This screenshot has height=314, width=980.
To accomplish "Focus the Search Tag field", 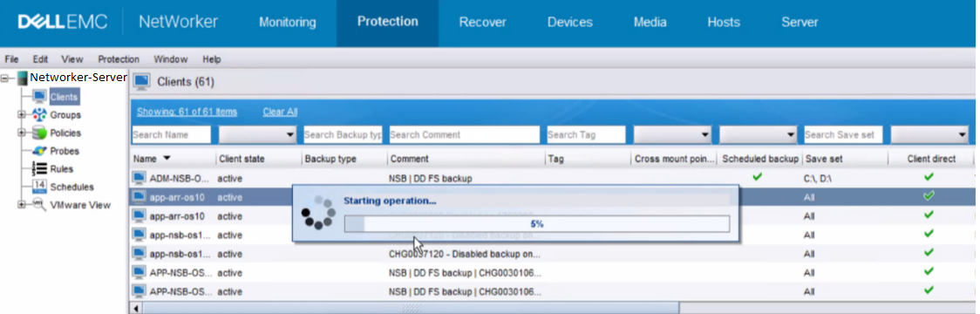I will click(586, 134).
